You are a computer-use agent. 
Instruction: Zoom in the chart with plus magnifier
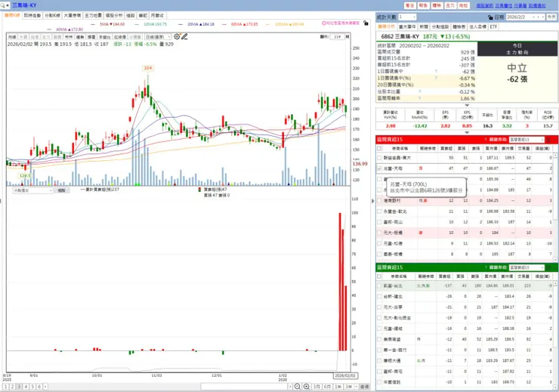click(306, 386)
